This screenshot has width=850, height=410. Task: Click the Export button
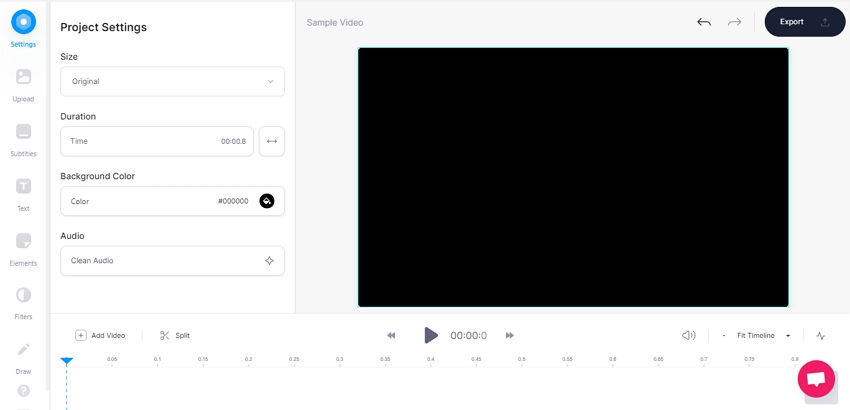[804, 22]
